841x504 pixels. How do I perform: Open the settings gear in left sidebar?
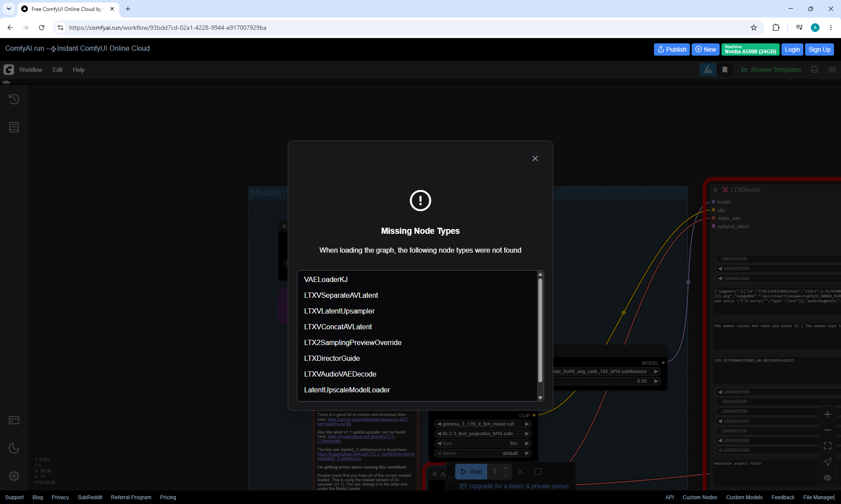coord(14,476)
